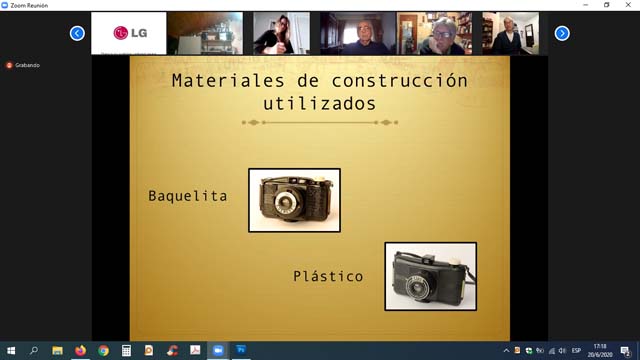Viewport: 640px width, 360px height.
Task: Open the clock showing date 20/6/2020
Action: [x=600, y=351]
